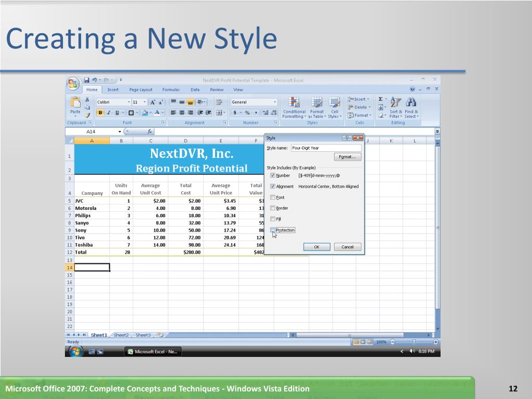The height and width of the screenshot is (399, 532).
Task: Toggle Bold formatting button
Action: (100, 113)
